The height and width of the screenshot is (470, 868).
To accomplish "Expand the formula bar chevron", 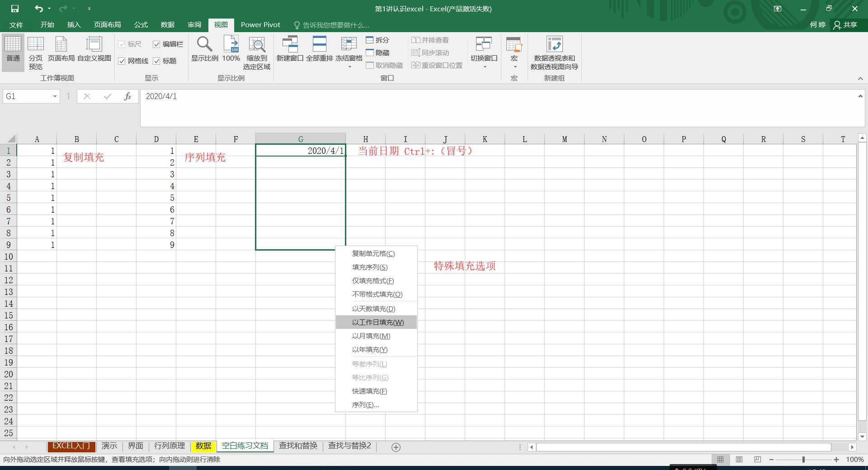I will tap(860, 96).
